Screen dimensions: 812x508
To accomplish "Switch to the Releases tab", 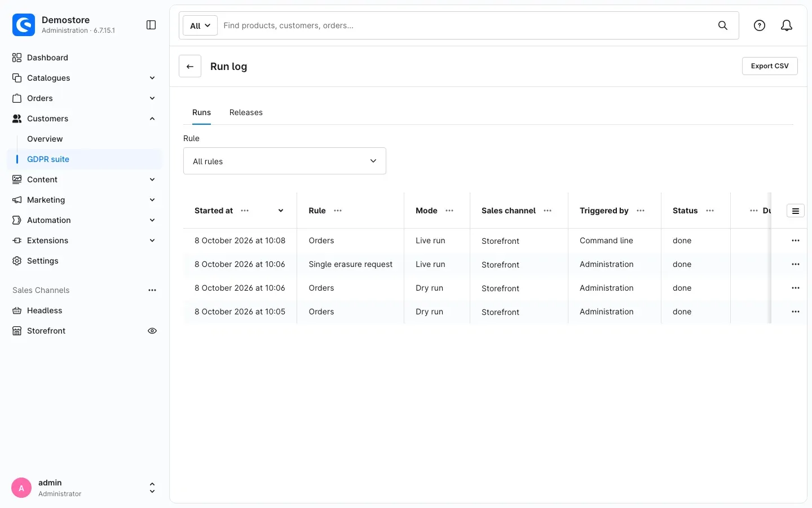I will pos(246,112).
